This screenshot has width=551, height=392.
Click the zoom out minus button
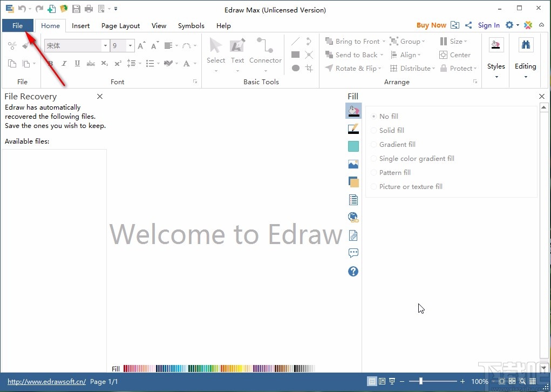[x=402, y=381]
